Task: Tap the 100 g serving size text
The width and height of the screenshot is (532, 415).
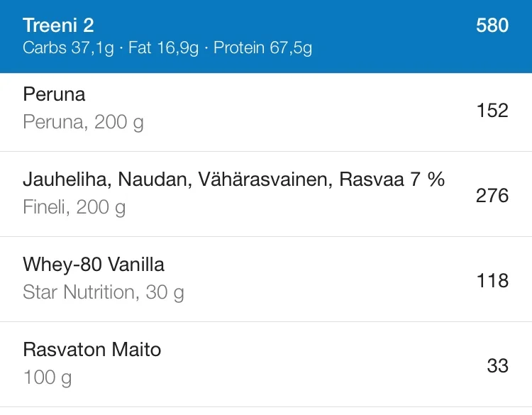Action: pyautogui.click(x=48, y=377)
